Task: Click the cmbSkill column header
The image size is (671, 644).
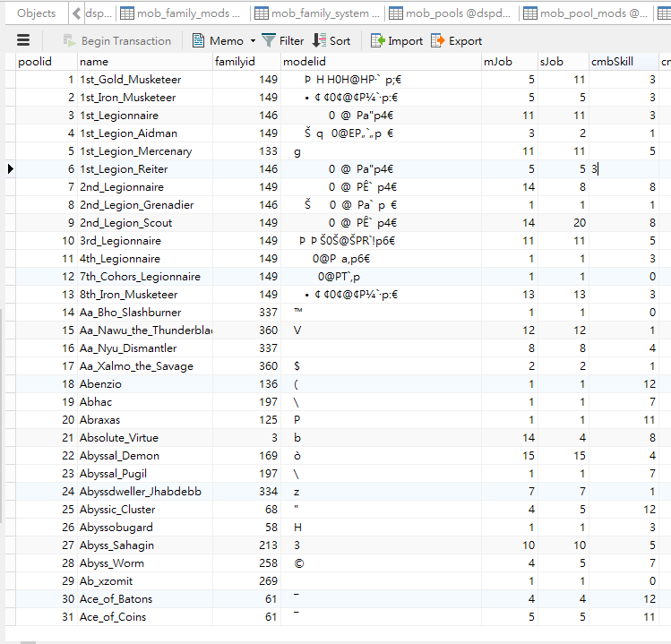Action: 623,62
